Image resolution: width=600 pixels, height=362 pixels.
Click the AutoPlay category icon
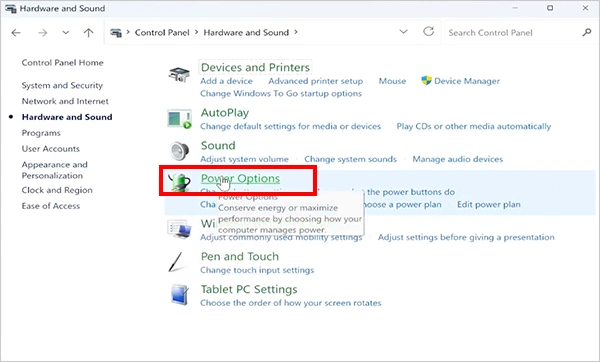[179, 119]
